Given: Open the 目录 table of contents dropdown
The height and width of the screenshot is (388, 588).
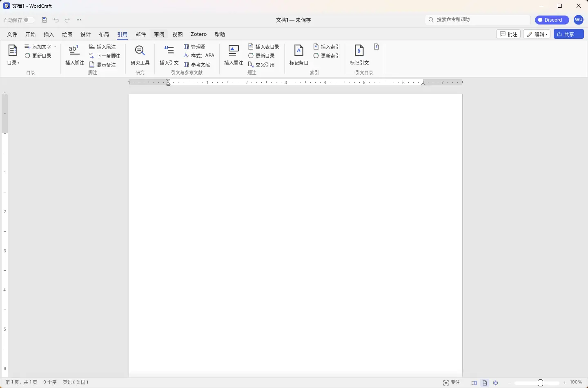Looking at the screenshot, I should pyautogui.click(x=13, y=55).
